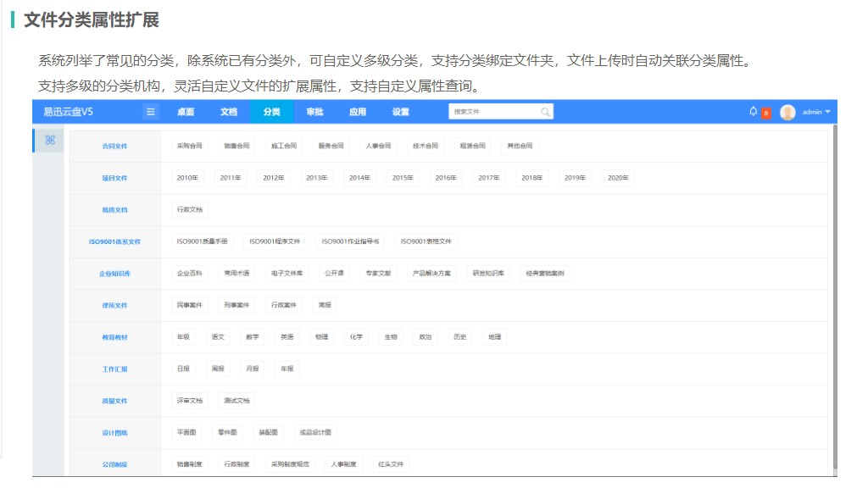
Task: Select the 月报 tag
Action: tap(253, 369)
